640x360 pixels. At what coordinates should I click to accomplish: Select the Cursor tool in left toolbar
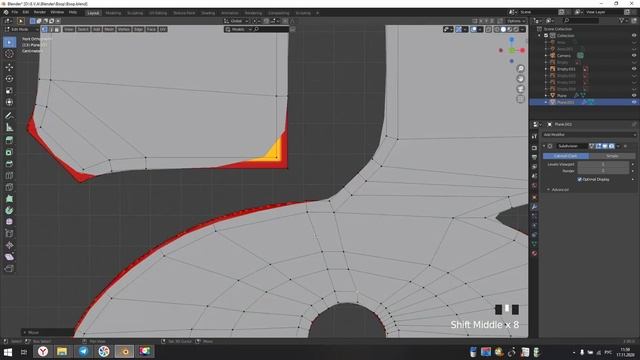pos(9,53)
